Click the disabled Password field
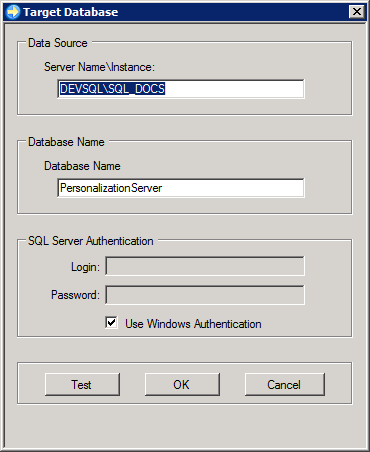This screenshot has height=452, width=370. [x=205, y=295]
